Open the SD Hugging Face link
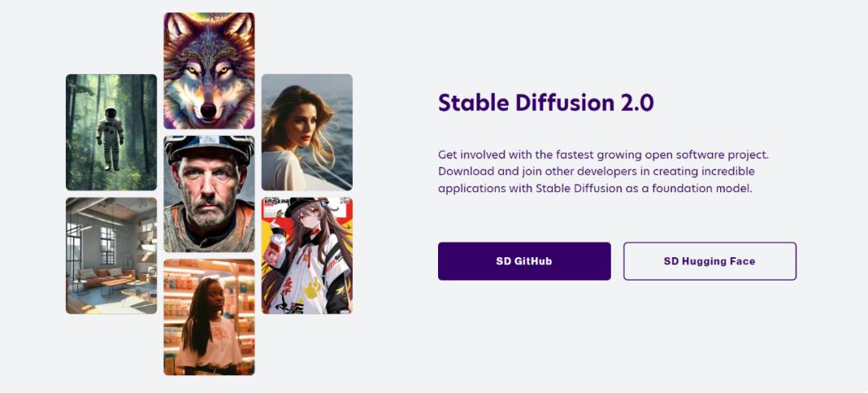 (710, 261)
